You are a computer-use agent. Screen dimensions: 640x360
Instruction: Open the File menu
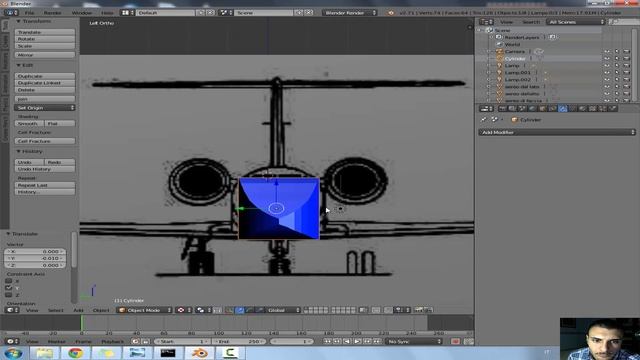(29, 13)
